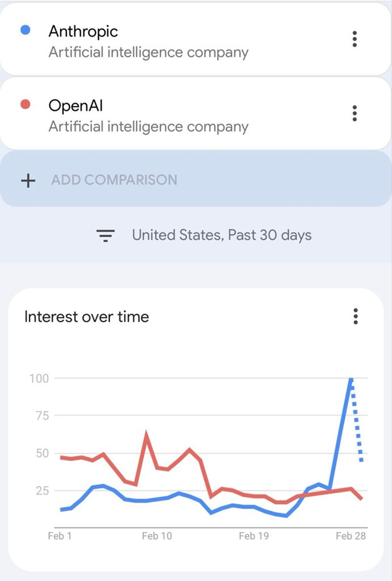Click the Feb 19 axis label
392x581 pixels.
[254, 536]
